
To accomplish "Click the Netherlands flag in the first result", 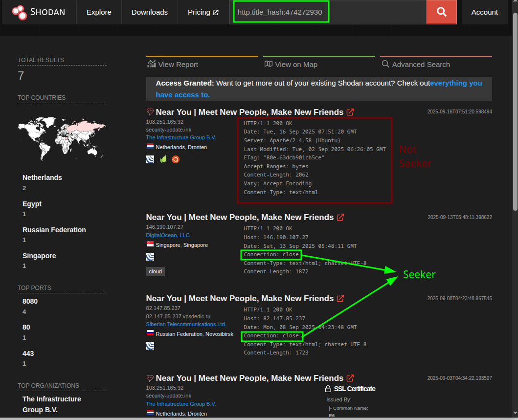I will click(150, 147).
